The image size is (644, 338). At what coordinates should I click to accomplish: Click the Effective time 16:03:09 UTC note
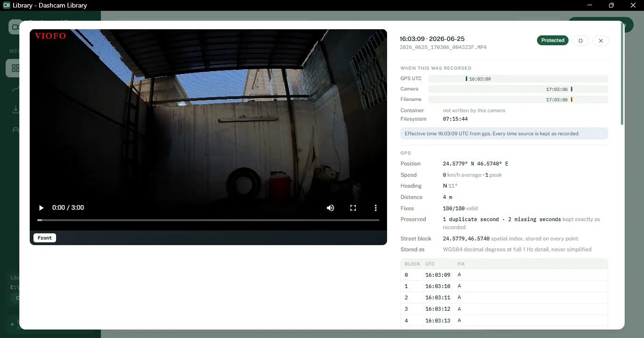pos(504,133)
